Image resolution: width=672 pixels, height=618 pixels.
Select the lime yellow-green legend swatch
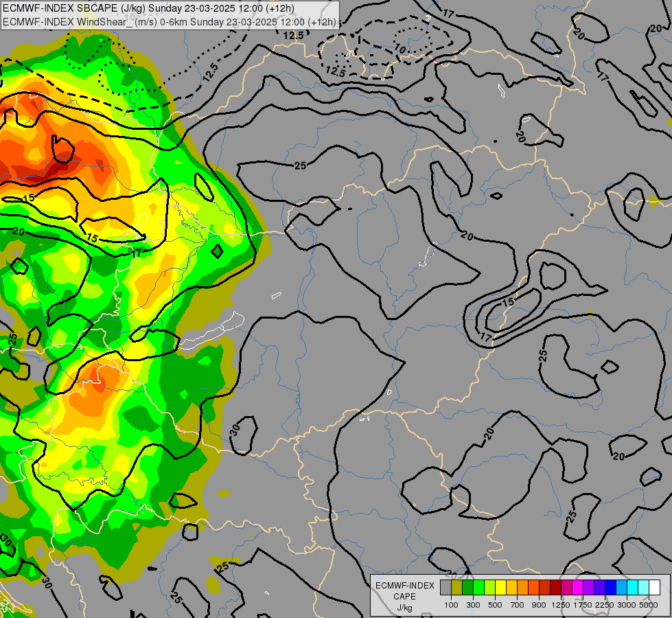tap(489, 587)
